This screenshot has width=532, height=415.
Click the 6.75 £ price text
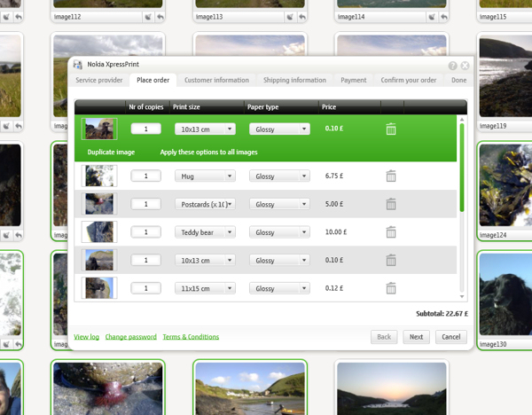[x=334, y=176]
